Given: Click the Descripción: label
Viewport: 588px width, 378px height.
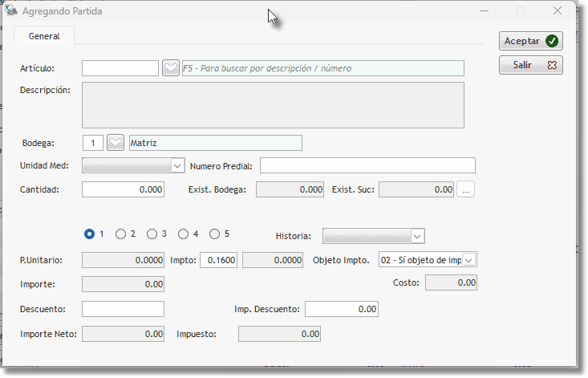Looking at the screenshot, I should click(45, 91).
